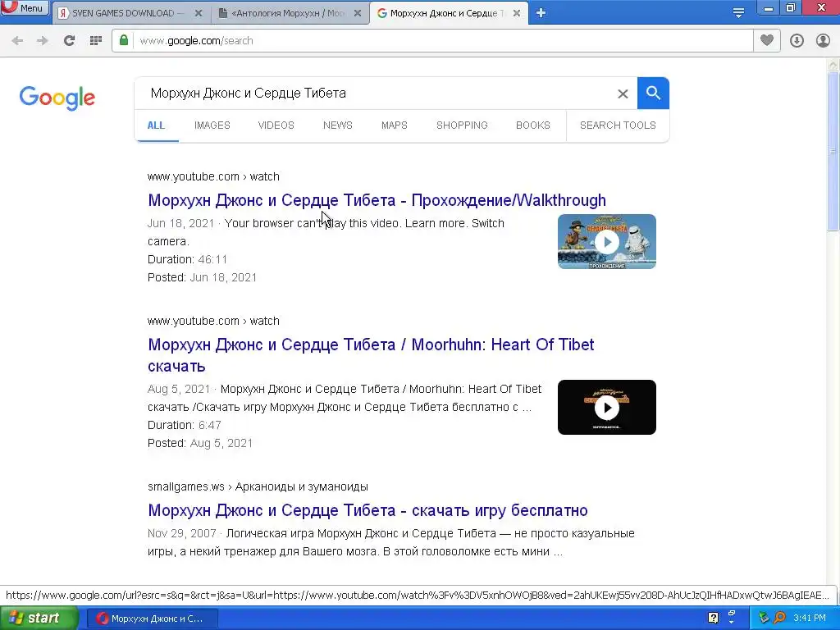
Task: Click the Duration: 46:11 text
Action: (x=188, y=259)
